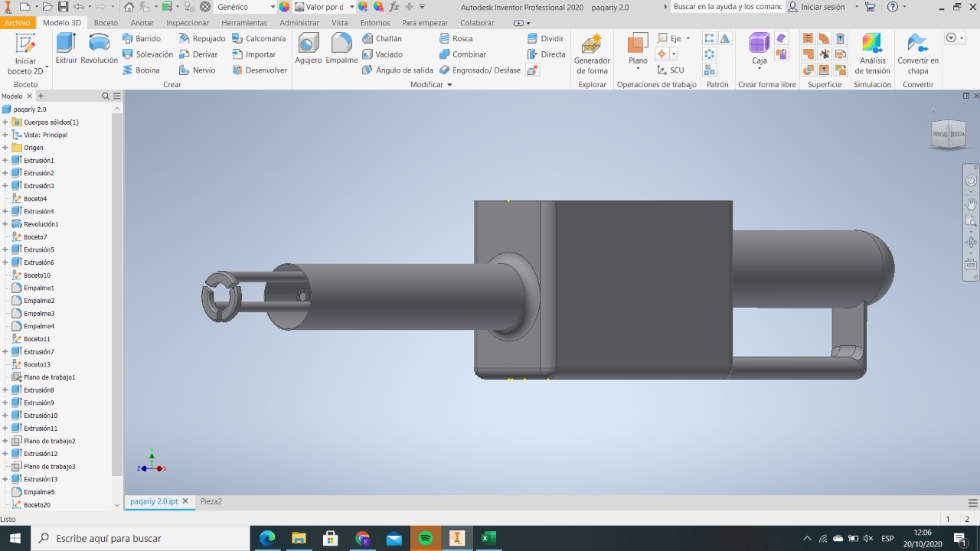The height and width of the screenshot is (551, 980).
Task: Open Análisis de tensión simulation
Action: (x=872, y=54)
